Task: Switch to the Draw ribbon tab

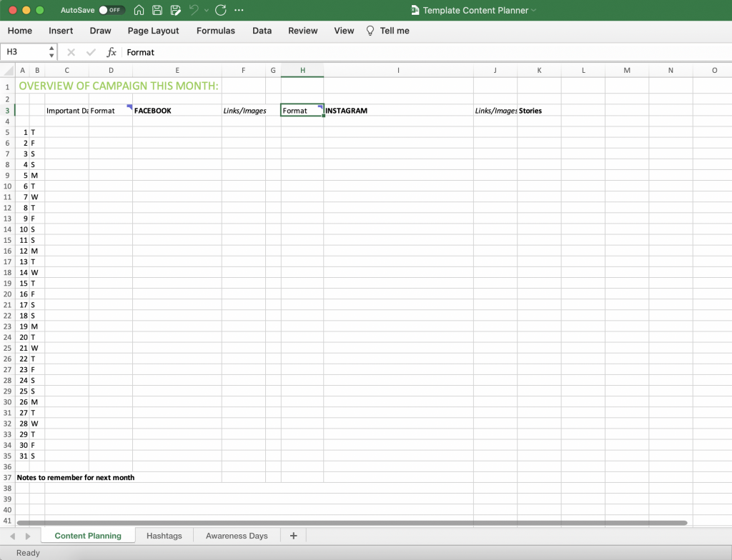Action: tap(100, 31)
